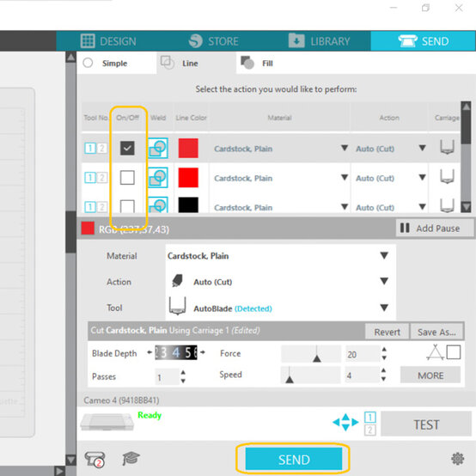The width and height of the screenshot is (476, 476).
Task: Click the Auto Cut blade icon
Action: pyautogui.click(x=177, y=281)
